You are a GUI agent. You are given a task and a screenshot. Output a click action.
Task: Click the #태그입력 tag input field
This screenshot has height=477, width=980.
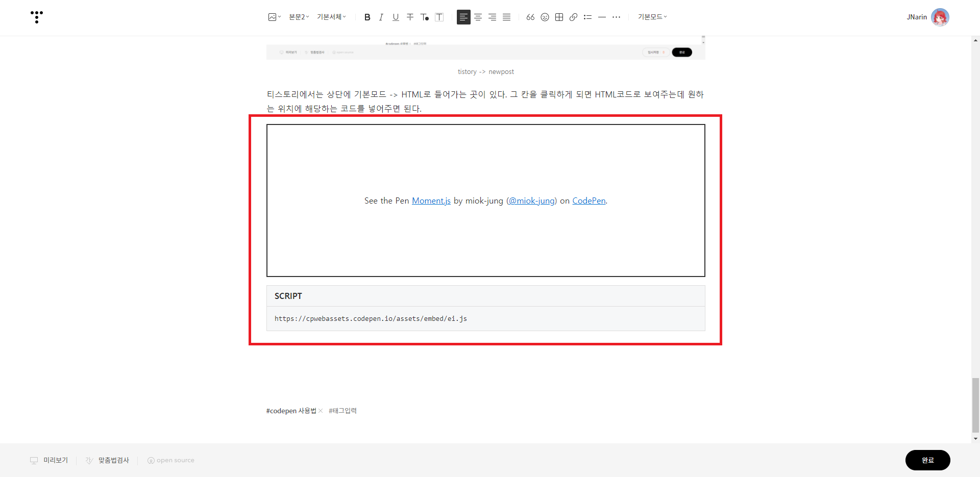coord(342,411)
